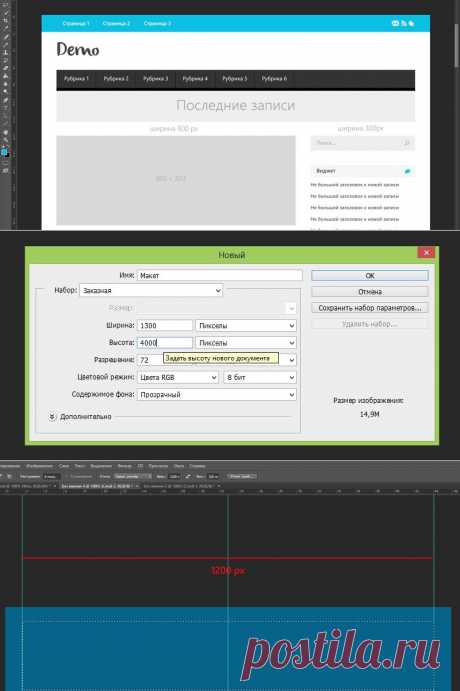Toggle Quick Mask mode icon
The width and height of the screenshot is (460, 691).
(x=6, y=163)
